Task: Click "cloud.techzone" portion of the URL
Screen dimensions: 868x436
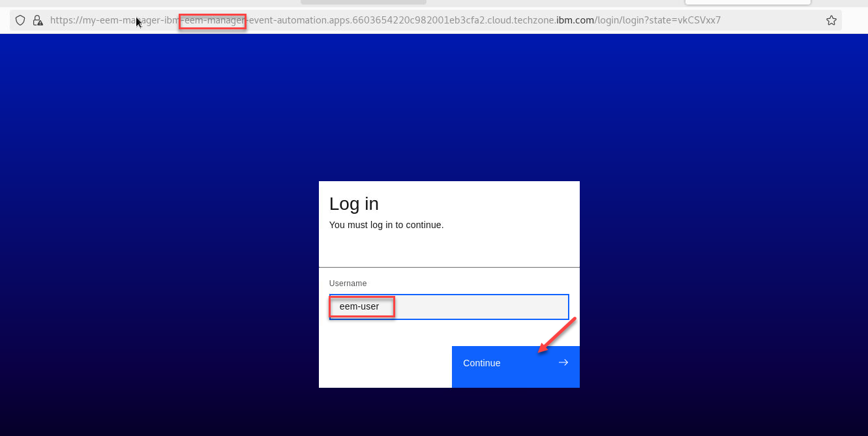Action: click(522, 20)
